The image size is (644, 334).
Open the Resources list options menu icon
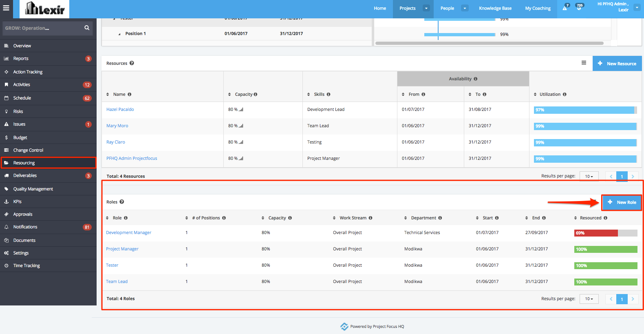584,63
